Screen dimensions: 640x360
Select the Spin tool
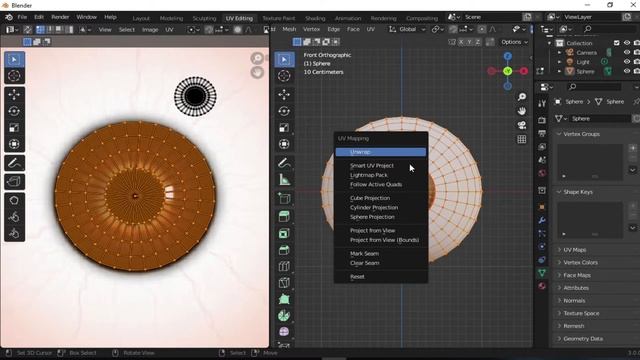[284, 316]
